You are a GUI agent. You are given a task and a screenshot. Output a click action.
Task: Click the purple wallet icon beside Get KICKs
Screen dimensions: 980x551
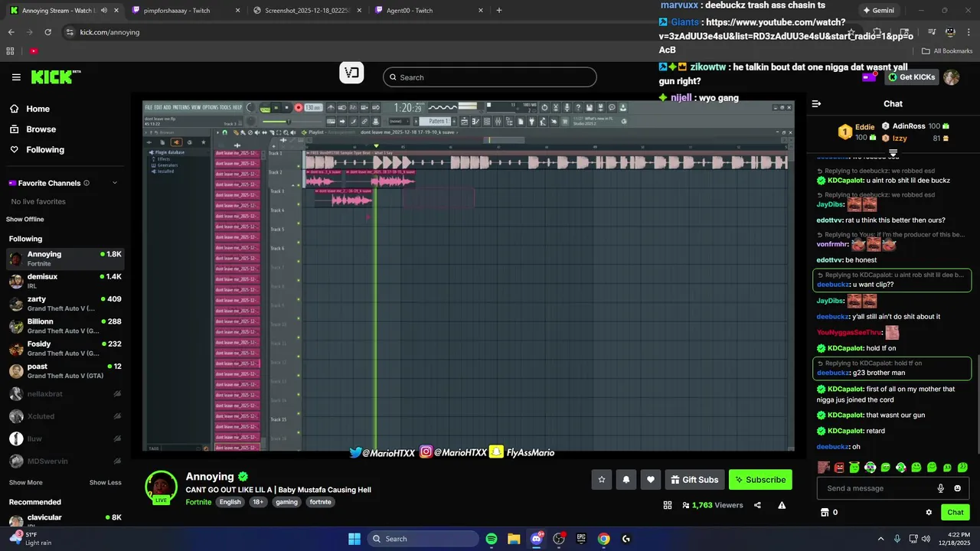click(x=869, y=77)
